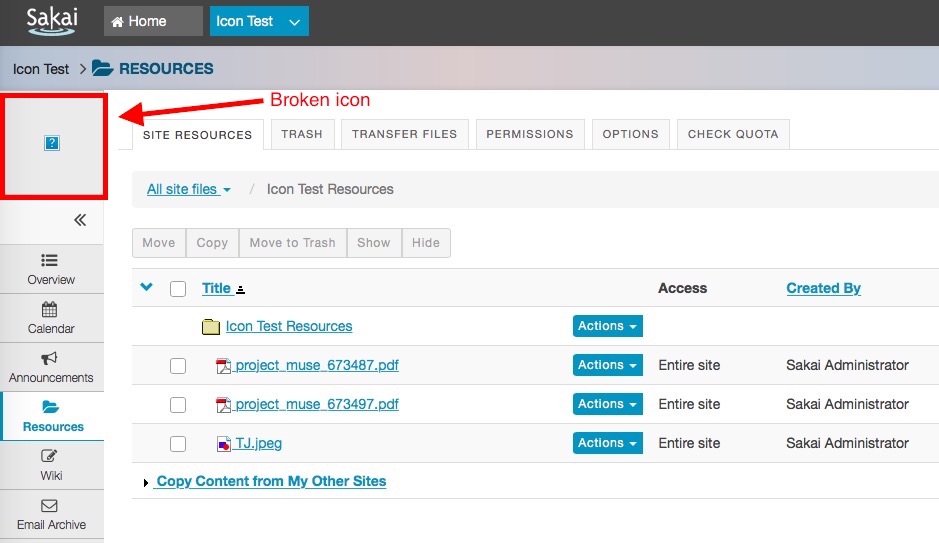Viewport: 939px width, 543px height.
Task: Click the Hide button
Action: (426, 242)
